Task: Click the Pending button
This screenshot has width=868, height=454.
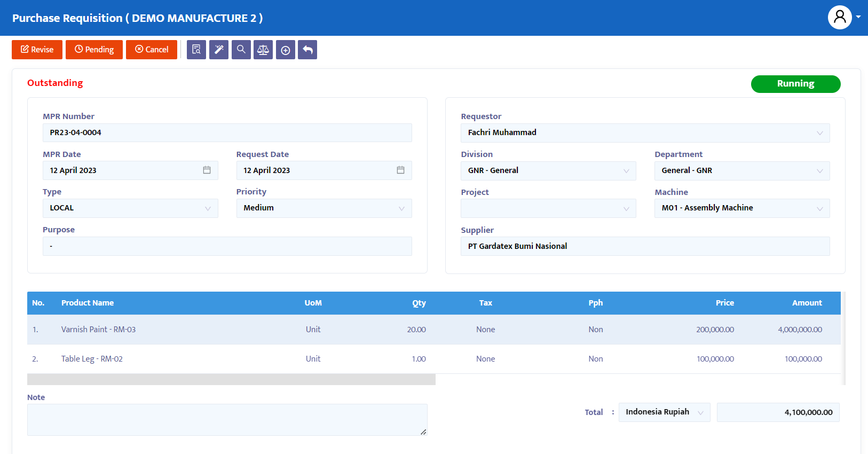Action: pos(94,50)
